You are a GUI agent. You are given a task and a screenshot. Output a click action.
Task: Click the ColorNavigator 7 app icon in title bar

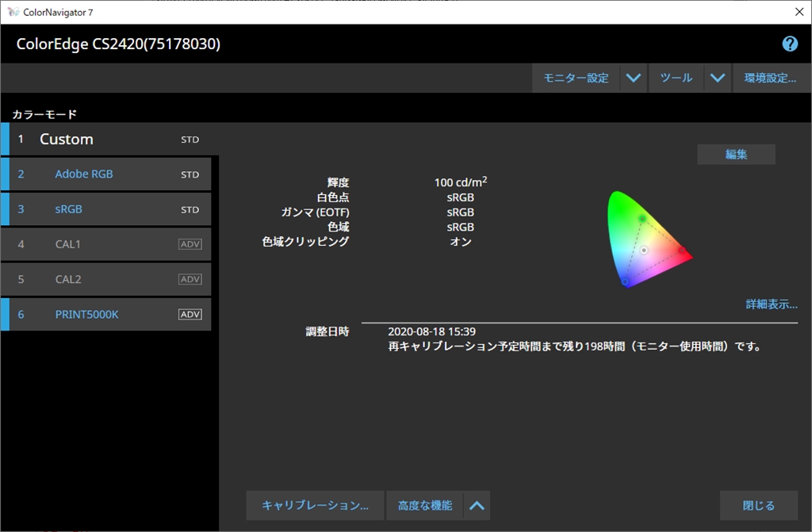(13, 12)
